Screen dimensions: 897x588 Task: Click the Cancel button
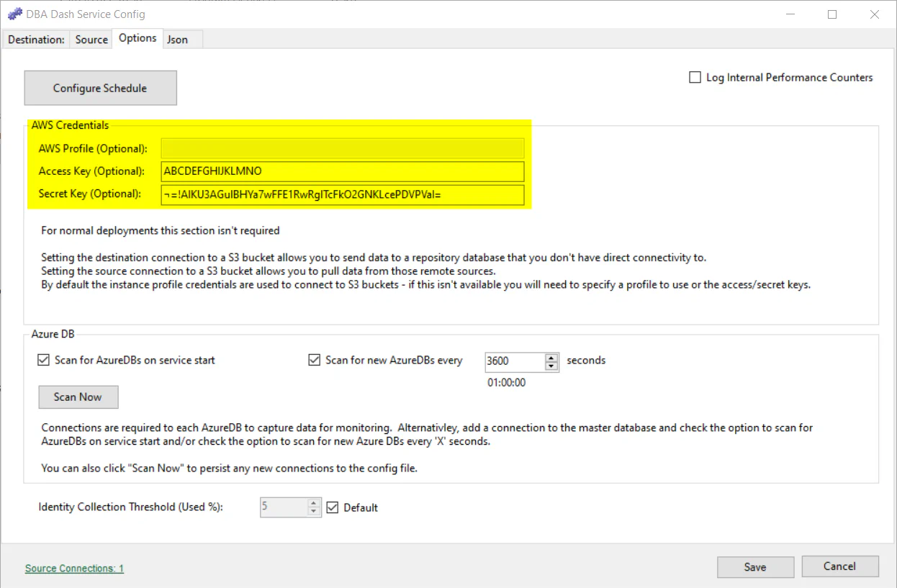point(840,566)
